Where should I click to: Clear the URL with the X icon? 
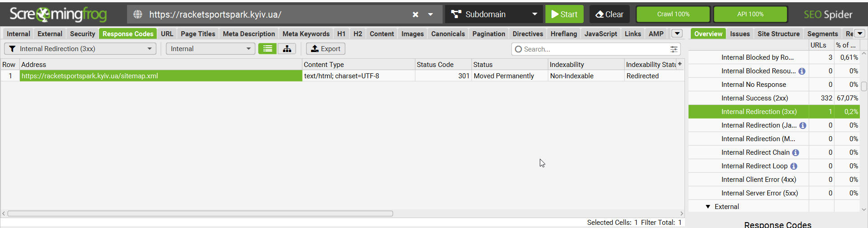click(x=415, y=14)
